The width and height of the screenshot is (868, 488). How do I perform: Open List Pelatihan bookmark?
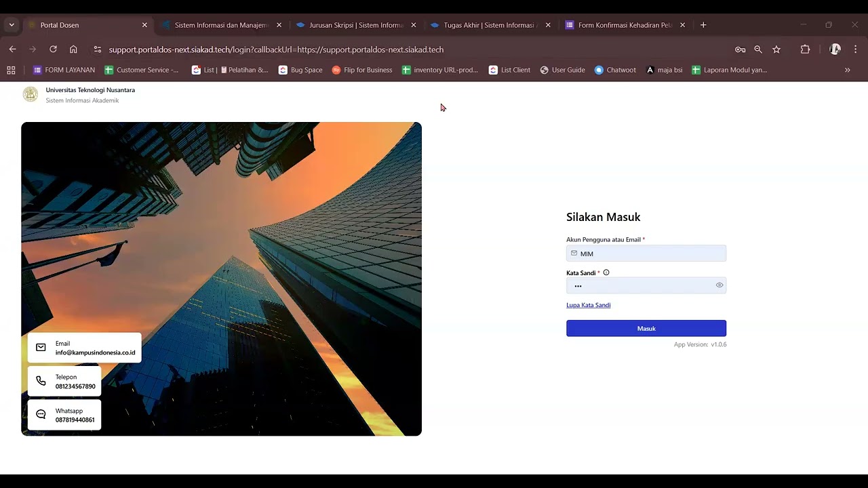pos(230,70)
